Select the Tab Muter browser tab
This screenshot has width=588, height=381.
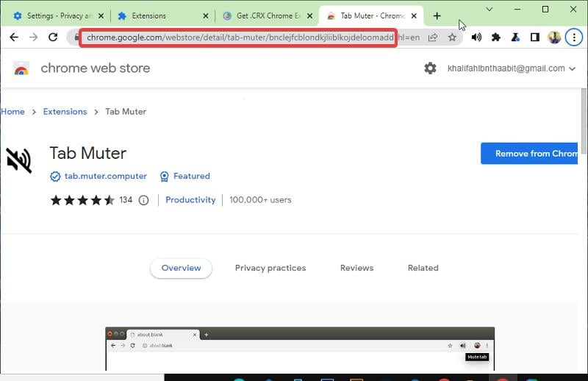point(371,15)
